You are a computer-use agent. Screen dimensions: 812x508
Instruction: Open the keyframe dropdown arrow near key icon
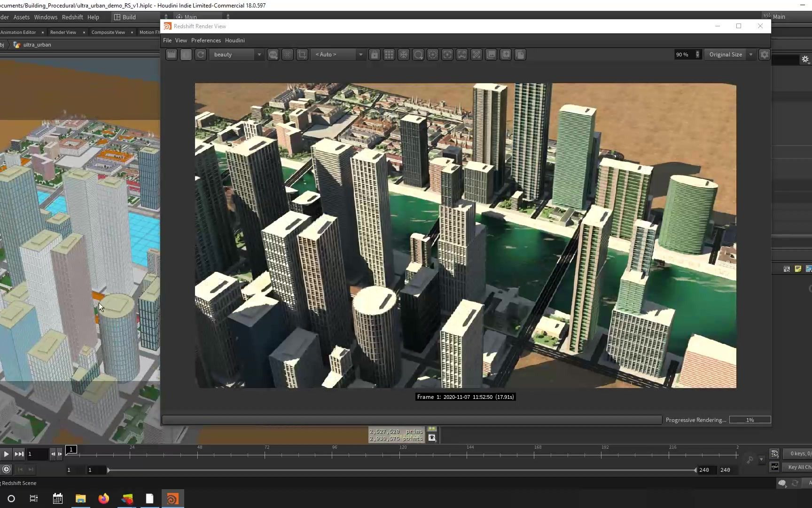761,460
